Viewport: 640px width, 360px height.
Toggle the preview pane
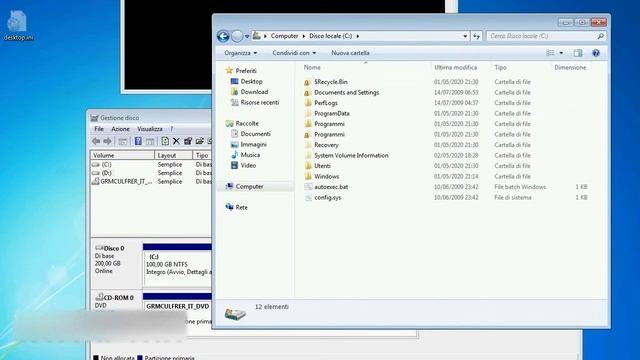pos(578,53)
